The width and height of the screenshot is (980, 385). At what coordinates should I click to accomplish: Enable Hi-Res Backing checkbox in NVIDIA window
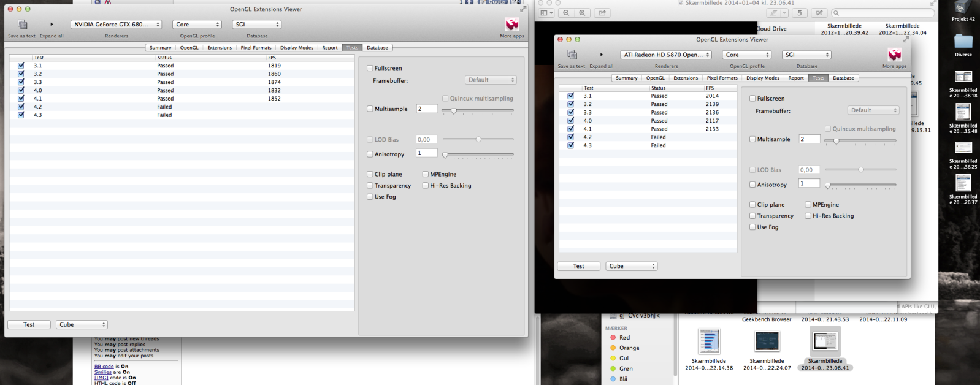click(x=425, y=185)
